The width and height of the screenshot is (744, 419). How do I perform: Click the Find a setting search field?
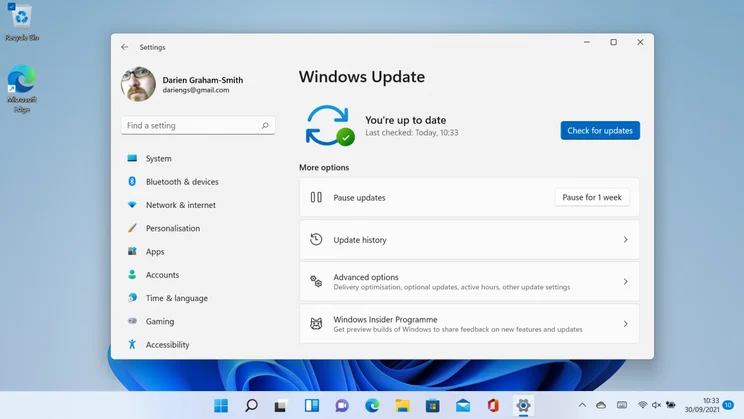pos(198,125)
